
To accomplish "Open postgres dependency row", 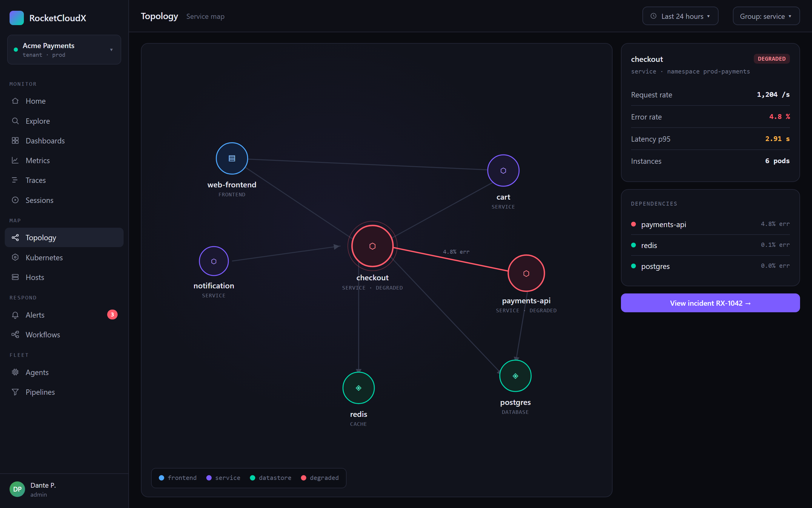I will 710,266.
